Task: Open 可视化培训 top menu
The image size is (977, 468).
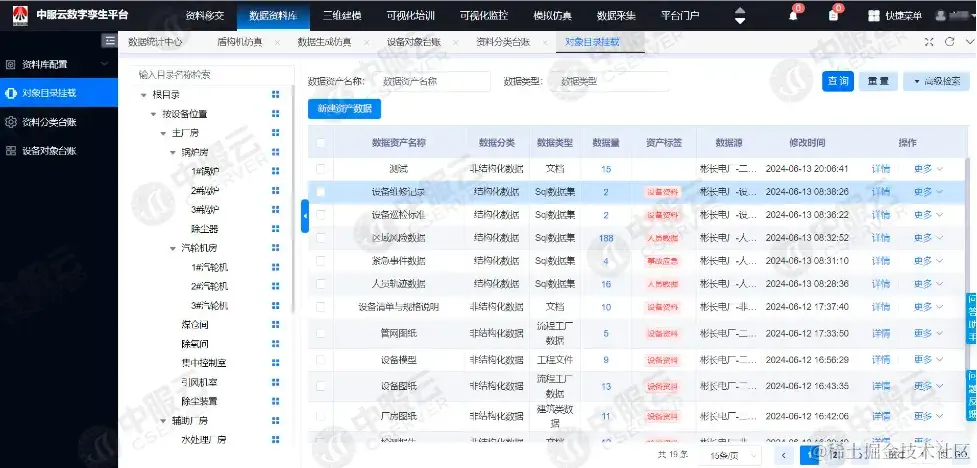Action: coord(410,16)
